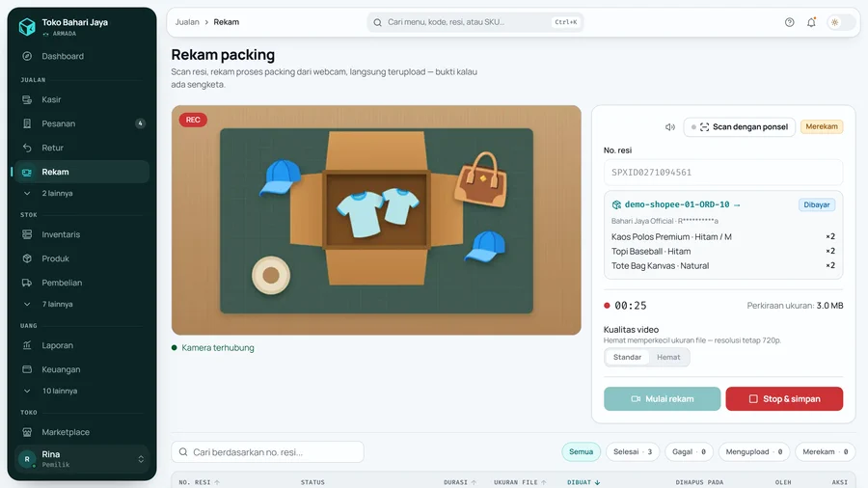This screenshot has width=868, height=488.
Task: Click the webcam preview video
Action: [x=376, y=220]
